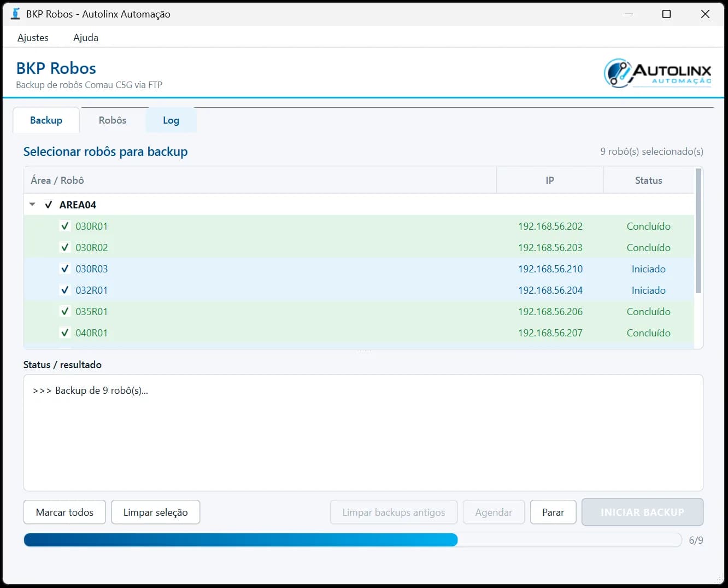The width and height of the screenshot is (728, 588).
Task: Collapse the AREA04 tree node arrow
Action: (x=32, y=205)
